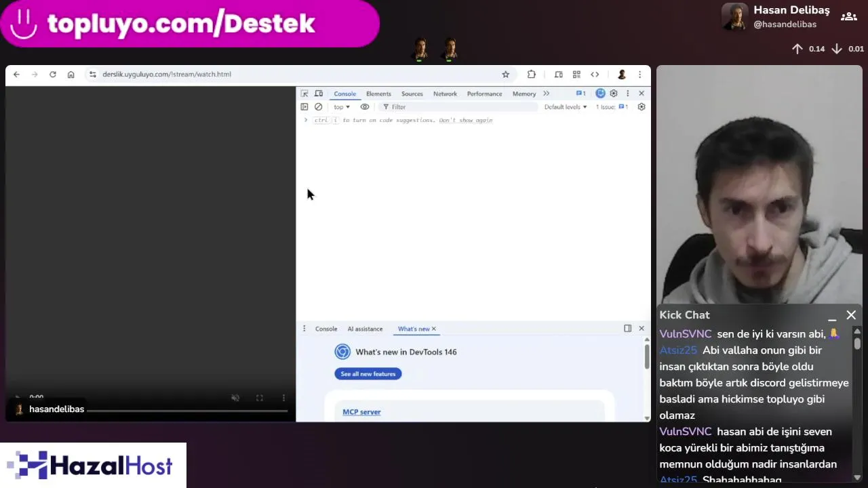
Task: Toggle the console sidebar
Action: coord(304,107)
